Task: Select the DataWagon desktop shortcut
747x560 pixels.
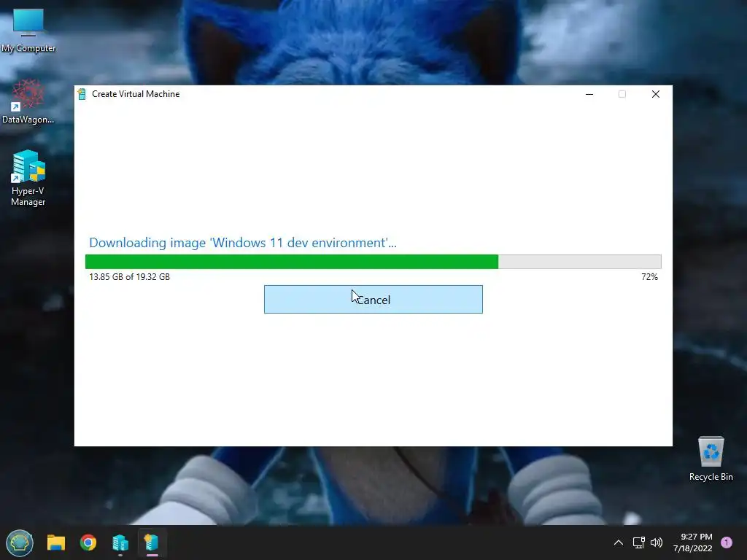Action: click(x=28, y=101)
